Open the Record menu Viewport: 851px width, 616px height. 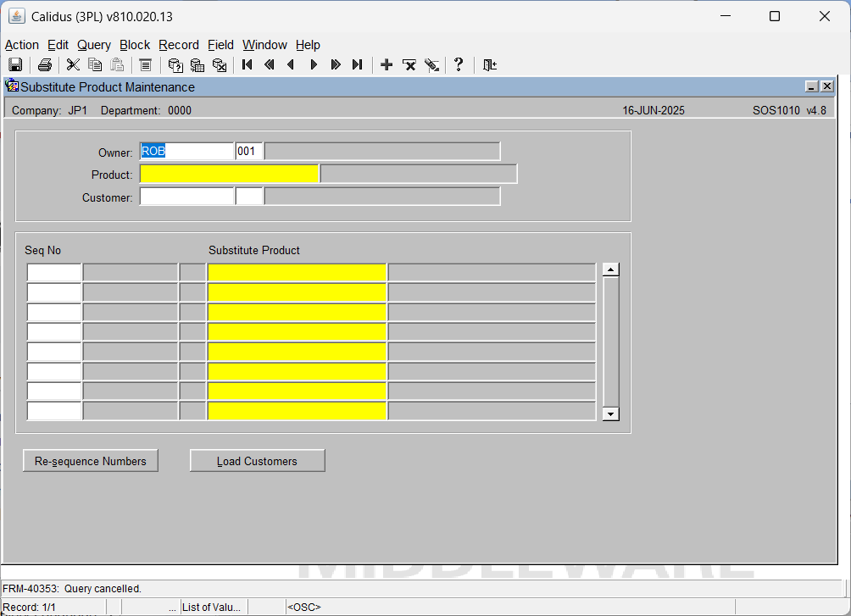coord(179,45)
